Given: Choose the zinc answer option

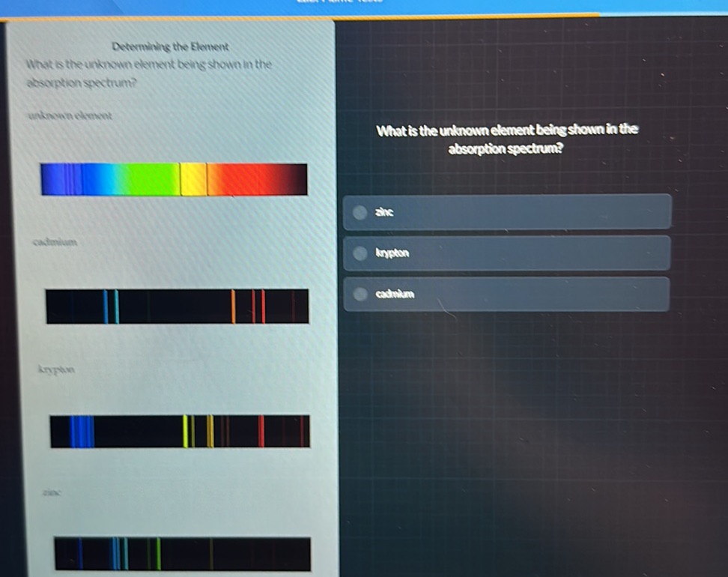Looking at the screenshot, I should pyautogui.click(x=507, y=212).
